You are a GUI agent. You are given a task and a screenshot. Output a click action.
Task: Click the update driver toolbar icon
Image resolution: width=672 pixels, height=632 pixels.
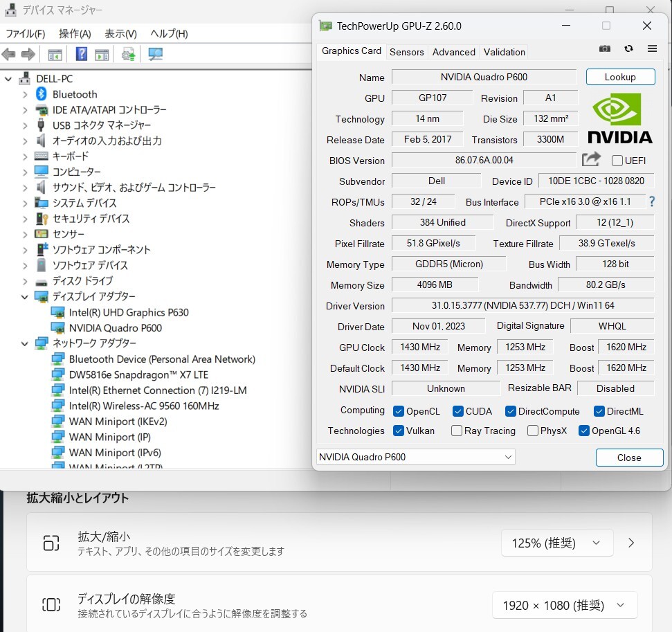(x=128, y=55)
